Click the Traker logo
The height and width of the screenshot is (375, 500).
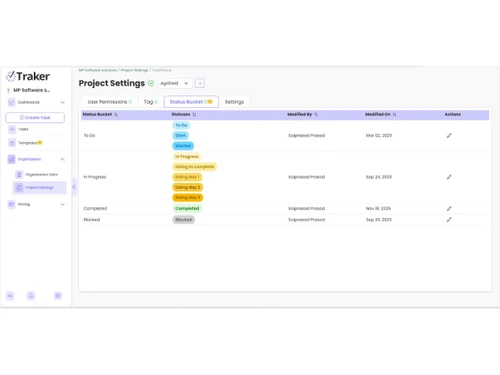point(28,76)
